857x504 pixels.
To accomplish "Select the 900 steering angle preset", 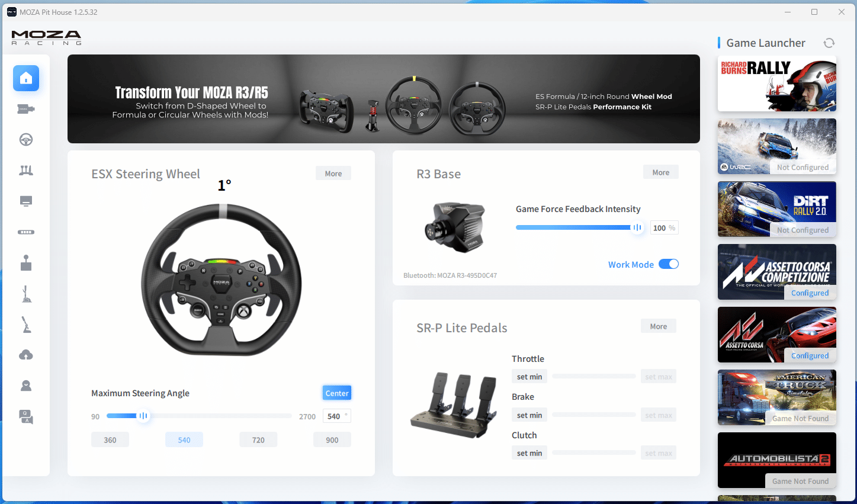I will (x=332, y=440).
